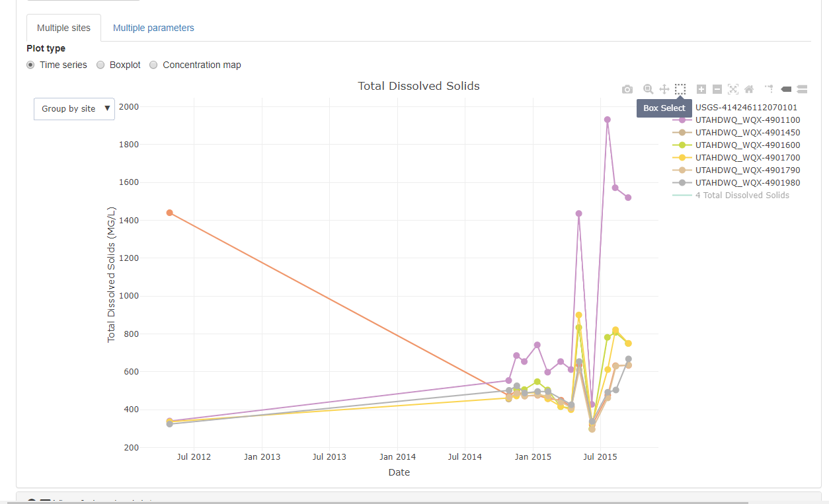Screen dimensions: 829x504
Task: Choose the Box Select tool
Action: 680,89
